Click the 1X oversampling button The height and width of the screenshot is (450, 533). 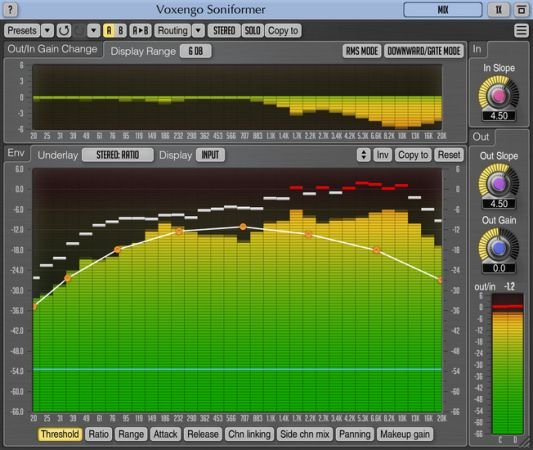coord(498,10)
